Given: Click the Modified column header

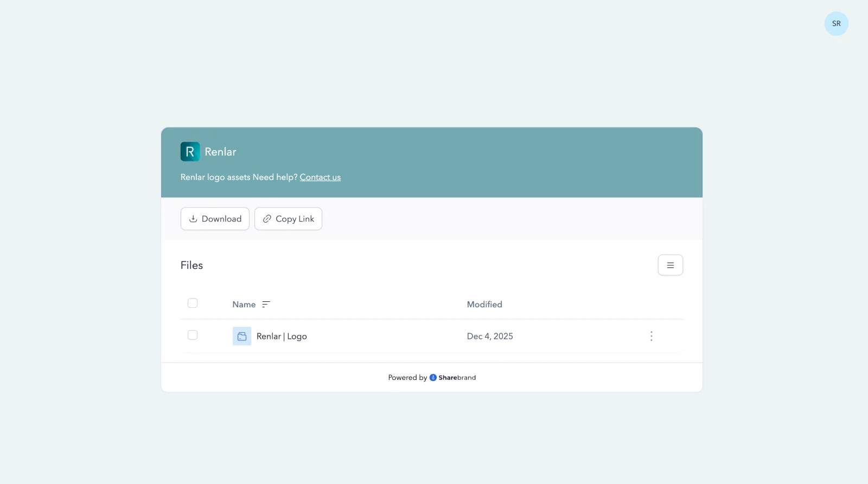Looking at the screenshot, I should (x=484, y=305).
